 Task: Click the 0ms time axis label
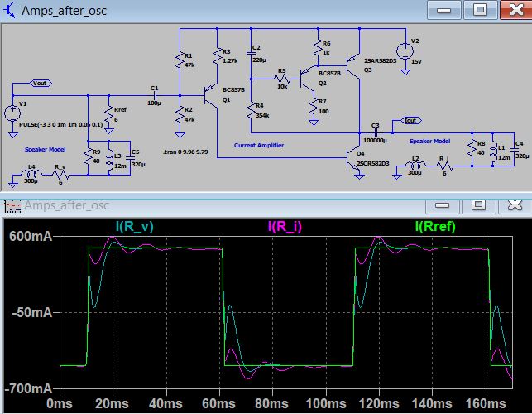pos(60,404)
